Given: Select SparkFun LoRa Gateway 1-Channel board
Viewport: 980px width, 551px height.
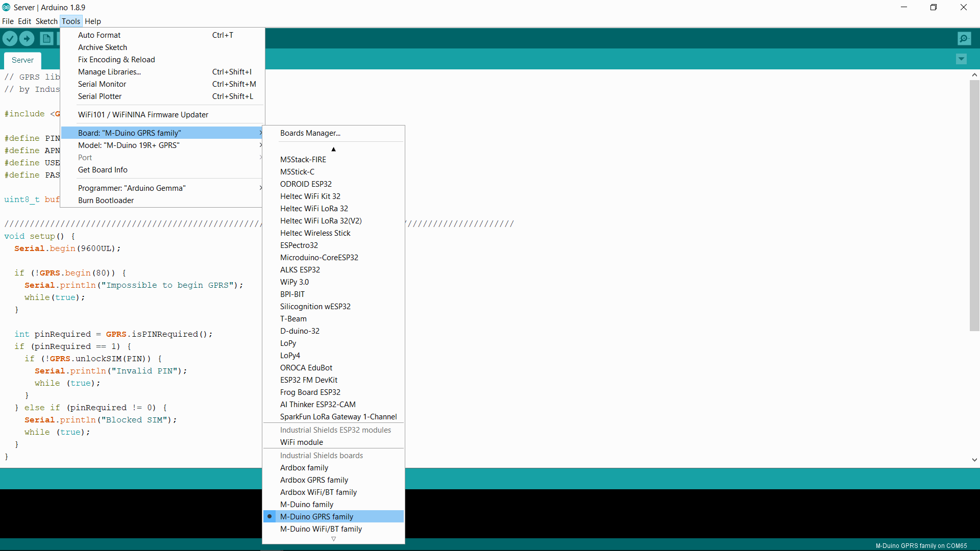Looking at the screenshot, I should pos(334,416).
